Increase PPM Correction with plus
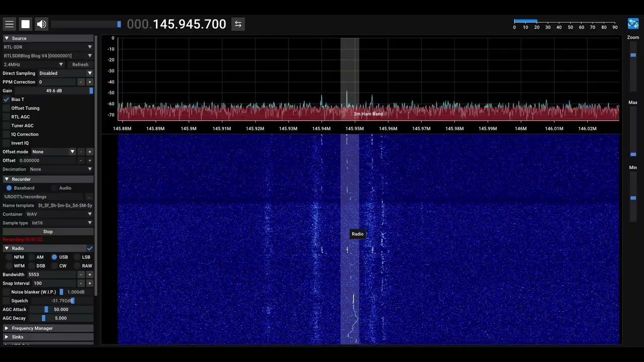The image size is (644, 362). click(x=90, y=82)
